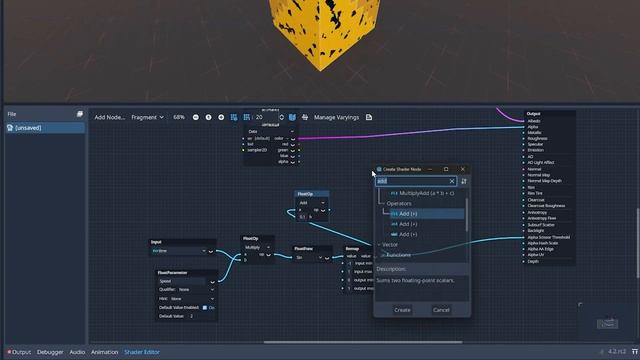This screenshot has width=640, height=360.
Task: Open the Hint dropdown in FloatParameter
Action: point(193,299)
